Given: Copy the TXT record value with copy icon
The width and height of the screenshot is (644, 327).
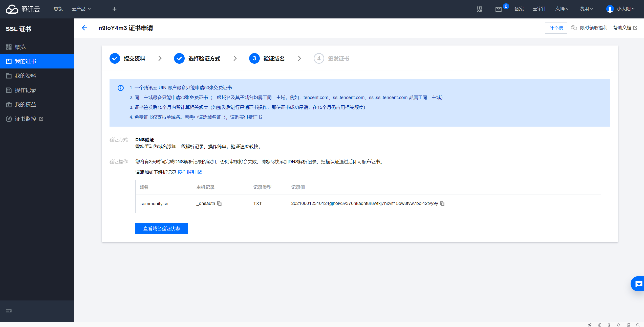Looking at the screenshot, I should point(442,204).
